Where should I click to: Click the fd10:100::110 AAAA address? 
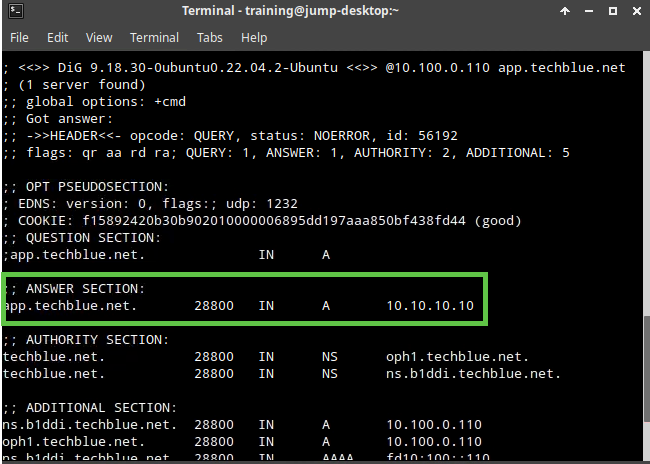pos(437,458)
